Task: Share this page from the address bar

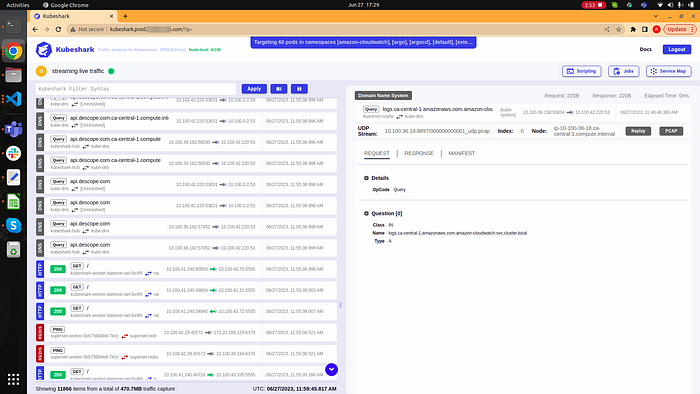Action: pyautogui.click(x=607, y=29)
